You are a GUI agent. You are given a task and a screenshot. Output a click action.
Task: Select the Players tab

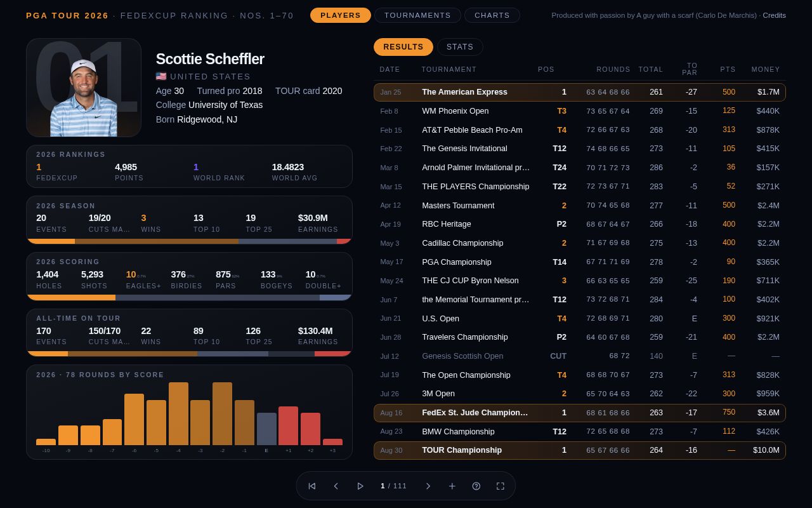click(341, 15)
